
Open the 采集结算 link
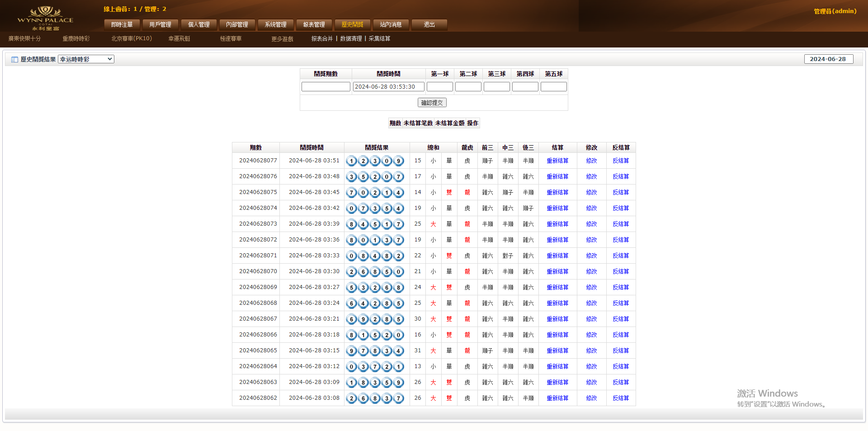(379, 38)
